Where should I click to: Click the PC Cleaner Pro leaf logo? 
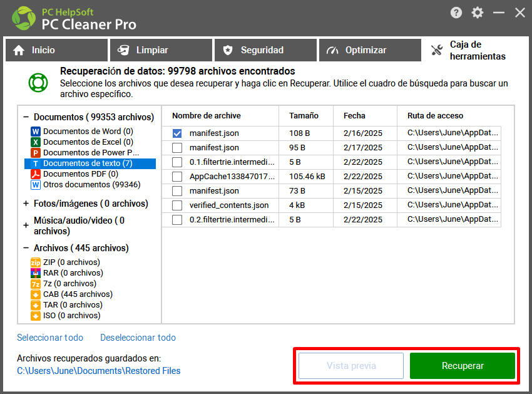(x=24, y=18)
